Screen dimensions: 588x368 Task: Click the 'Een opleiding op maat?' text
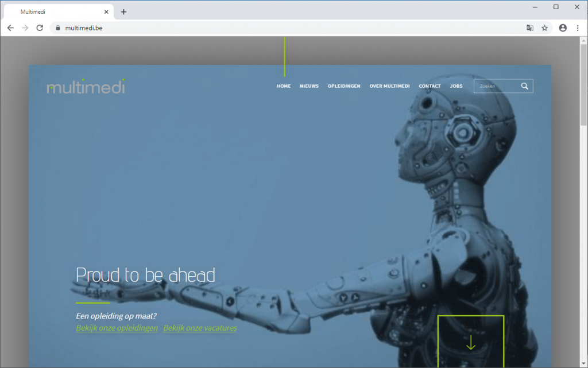point(116,316)
